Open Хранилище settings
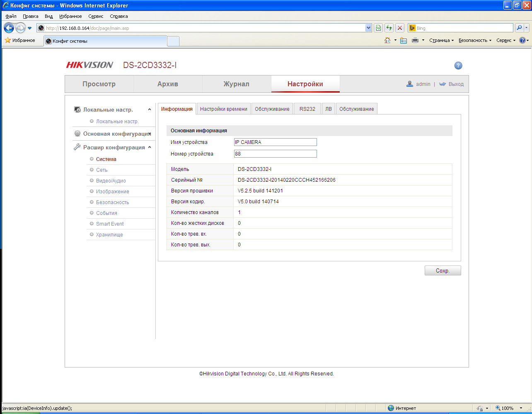 tap(109, 235)
